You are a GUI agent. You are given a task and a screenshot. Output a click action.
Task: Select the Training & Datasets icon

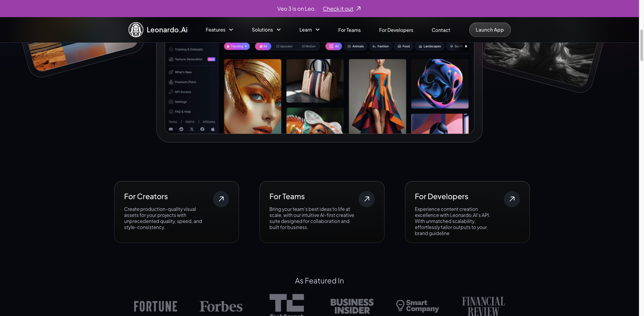point(171,49)
